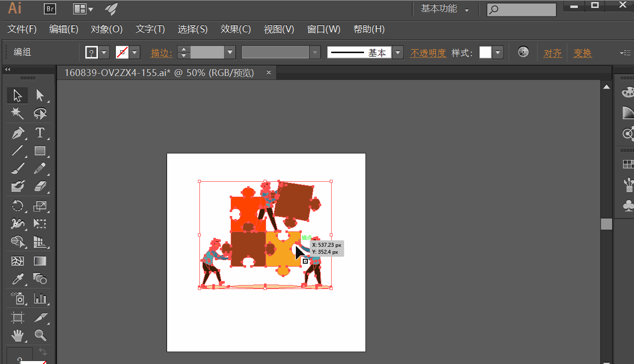Select the Paintbrush tool

(x=17, y=169)
